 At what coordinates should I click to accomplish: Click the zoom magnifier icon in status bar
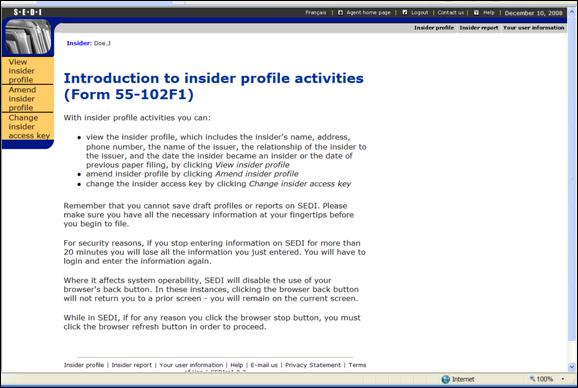[532, 379]
